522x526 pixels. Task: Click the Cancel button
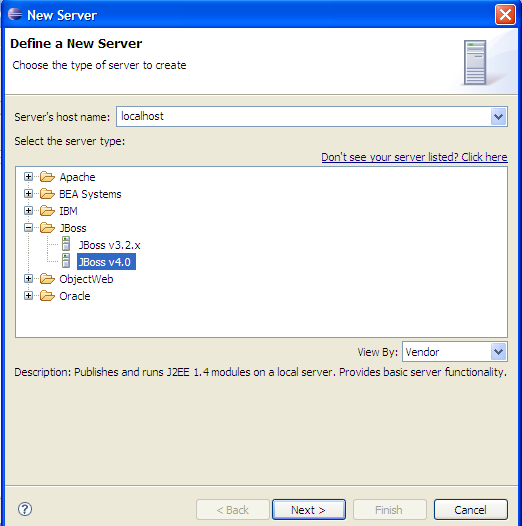tap(470, 510)
